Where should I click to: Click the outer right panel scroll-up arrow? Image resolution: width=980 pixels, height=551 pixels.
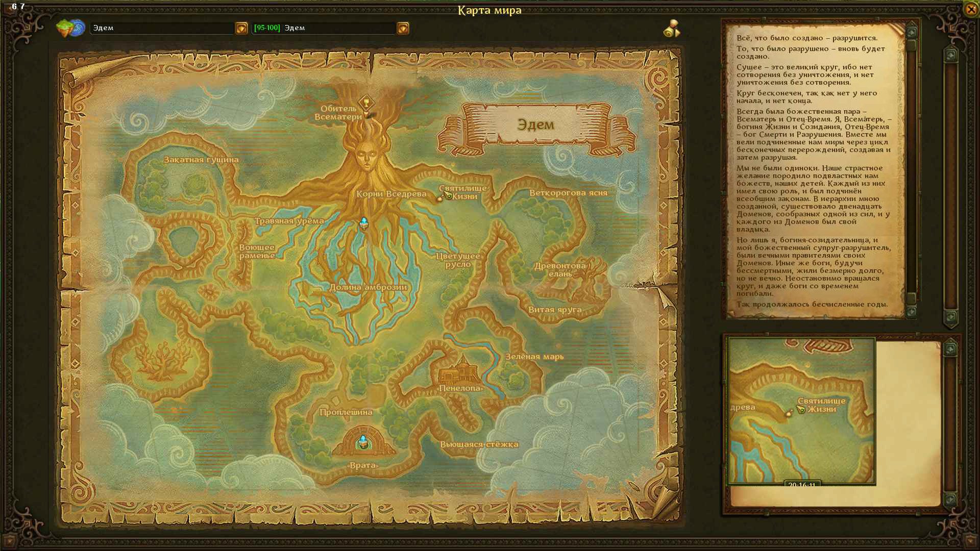(x=950, y=55)
